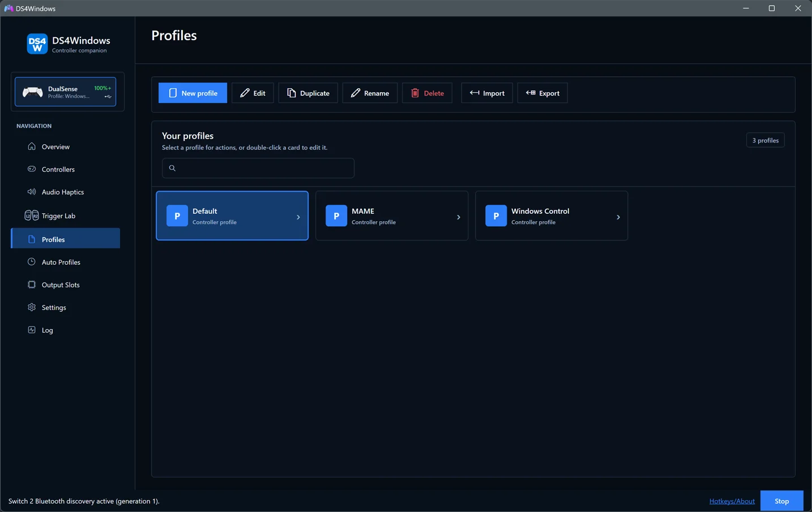Click the Rename button
This screenshot has height=512, width=812.
pos(370,93)
